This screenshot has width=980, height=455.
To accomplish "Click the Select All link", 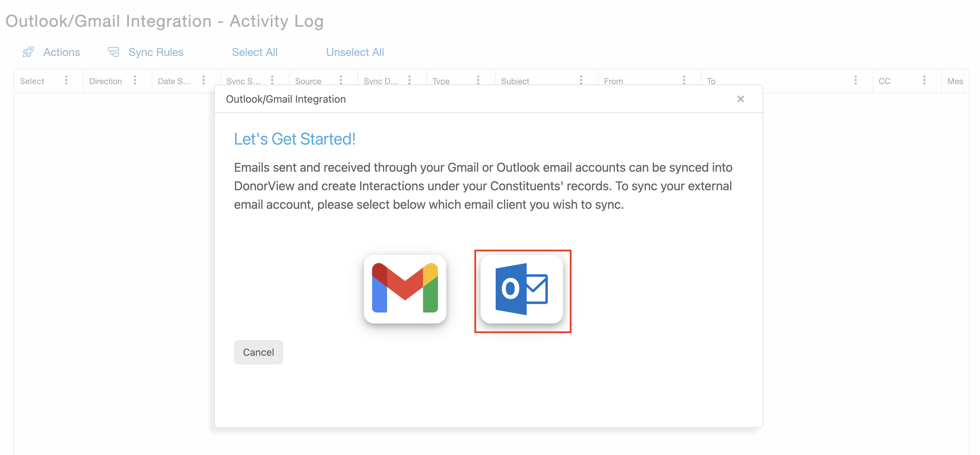I will coord(254,52).
